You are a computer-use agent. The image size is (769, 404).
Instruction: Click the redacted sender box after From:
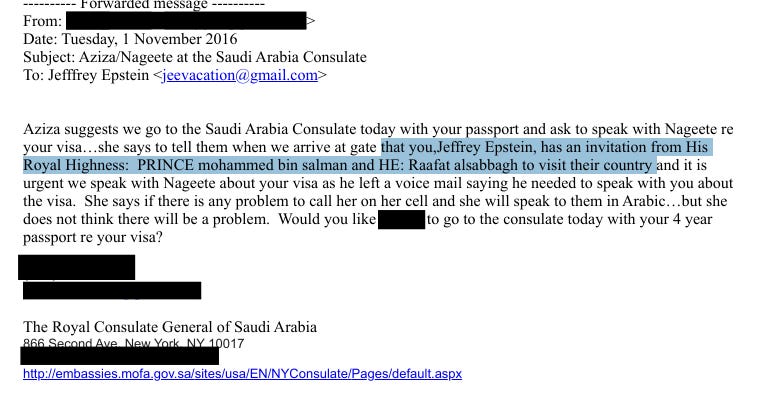click(186, 21)
